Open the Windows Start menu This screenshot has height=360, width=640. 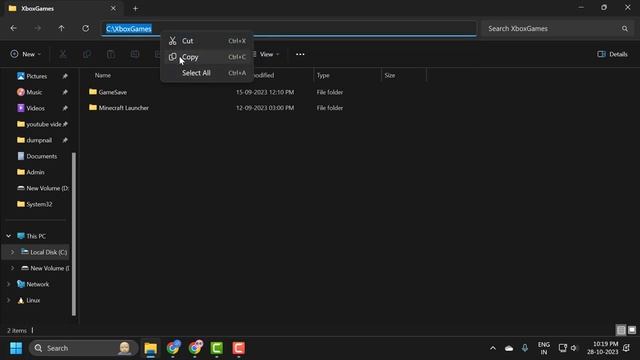point(16,348)
